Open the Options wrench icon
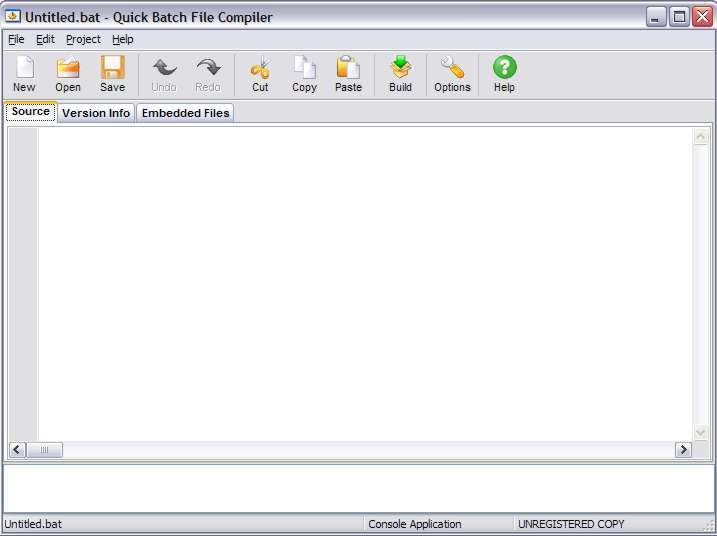This screenshot has height=536, width=717. (452, 74)
